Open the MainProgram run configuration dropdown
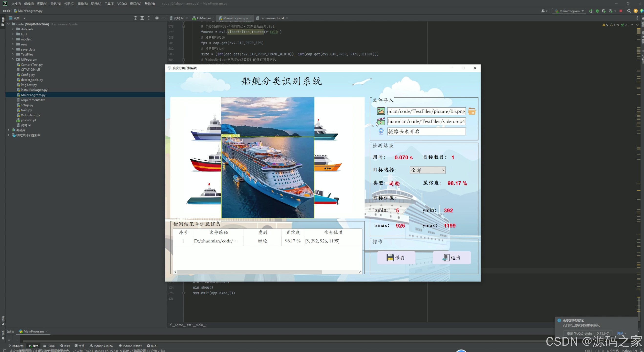The width and height of the screenshot is (644, 352). 569,11
